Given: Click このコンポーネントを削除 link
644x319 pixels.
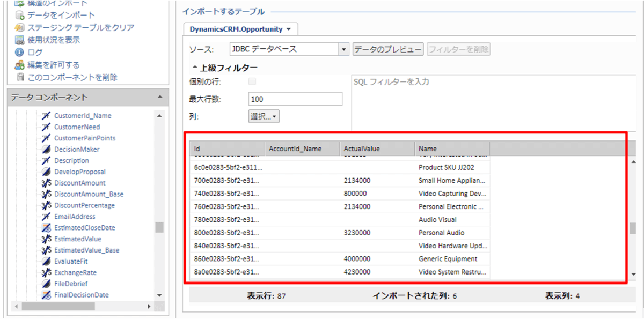Looking at the screenshot, I should (x=72, y=77).
